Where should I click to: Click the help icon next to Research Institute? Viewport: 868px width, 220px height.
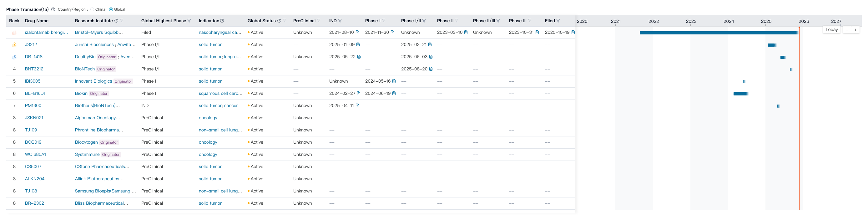(x=116, y=21)
